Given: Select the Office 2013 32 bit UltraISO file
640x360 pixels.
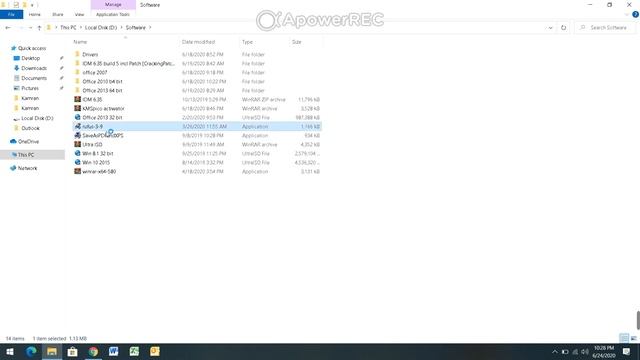Looking at the screenshot, I should coord(102,117).
